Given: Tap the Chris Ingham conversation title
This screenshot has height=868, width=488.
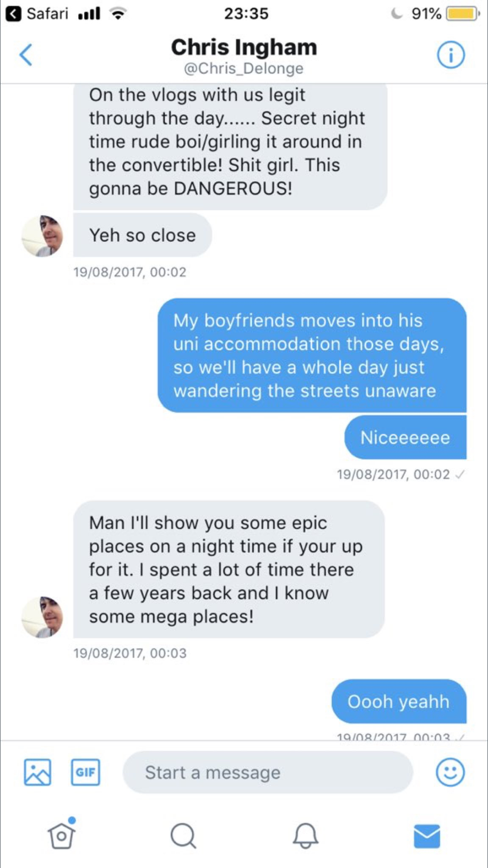Looking at the screenshot, I should tap(244, 47).
